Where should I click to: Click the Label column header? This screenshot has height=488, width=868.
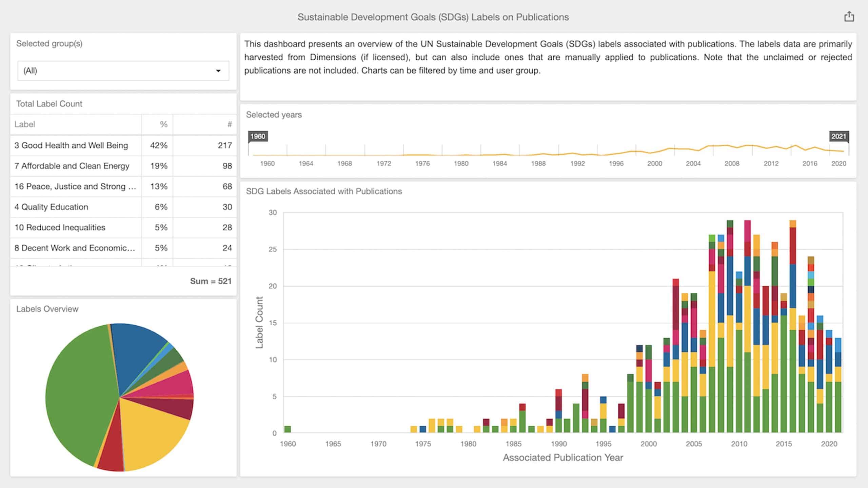[24, 124]
